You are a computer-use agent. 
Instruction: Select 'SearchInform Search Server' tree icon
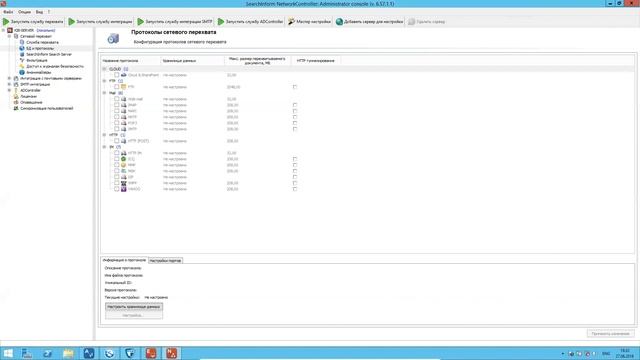pos(22,54)
